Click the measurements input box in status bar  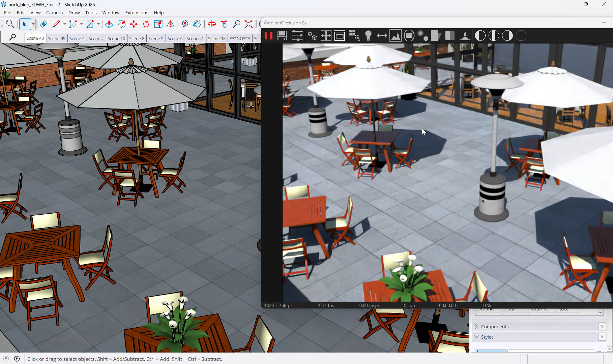tap(565, 359)
